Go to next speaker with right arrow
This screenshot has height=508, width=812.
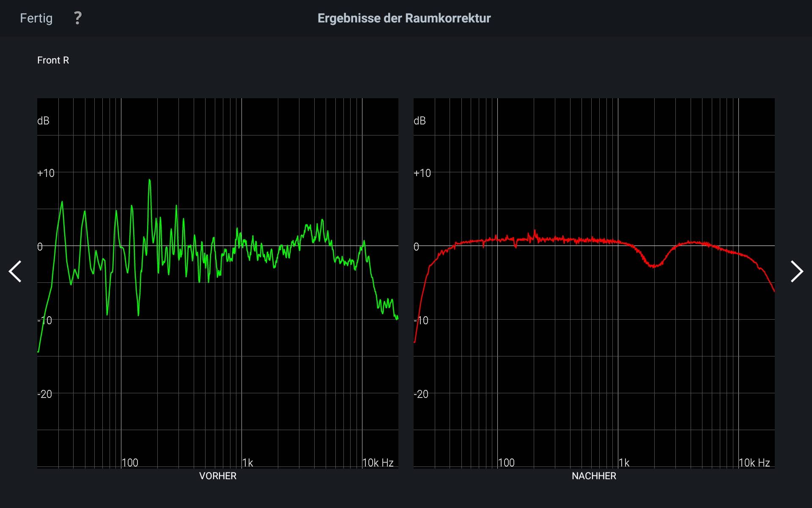tap(796, 271)
